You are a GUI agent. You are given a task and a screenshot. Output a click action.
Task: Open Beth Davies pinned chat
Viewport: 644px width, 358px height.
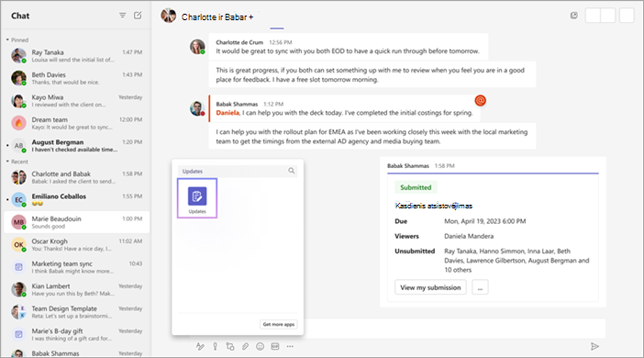click(x=76, y=78)
